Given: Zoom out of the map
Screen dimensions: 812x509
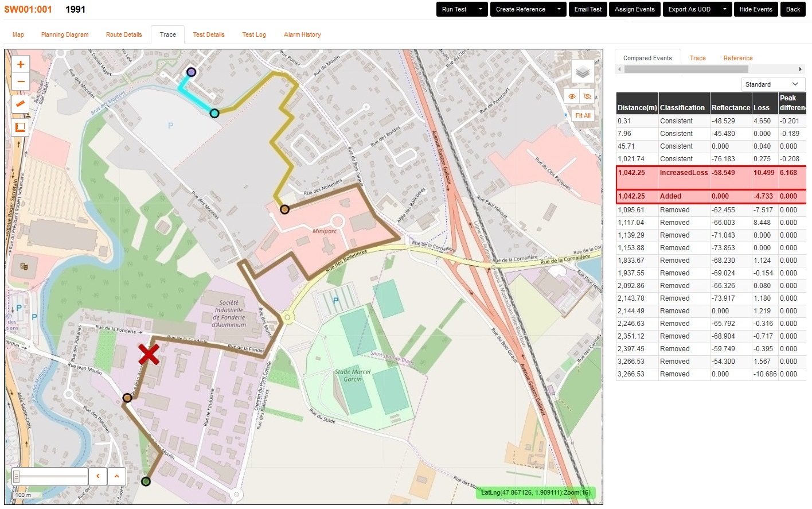Looking at the screenshot, I should click(x=21, y=81).
